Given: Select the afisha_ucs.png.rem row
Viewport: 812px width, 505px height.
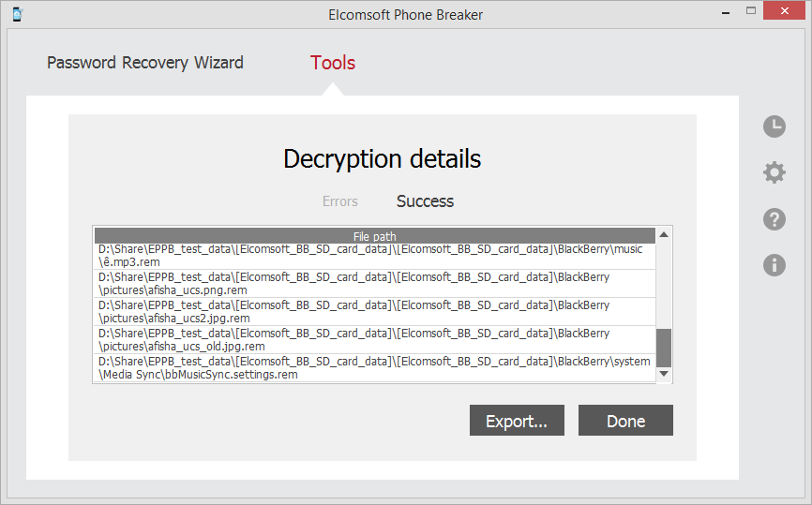Looking at the screenshot, I should (x=374, y=284).
